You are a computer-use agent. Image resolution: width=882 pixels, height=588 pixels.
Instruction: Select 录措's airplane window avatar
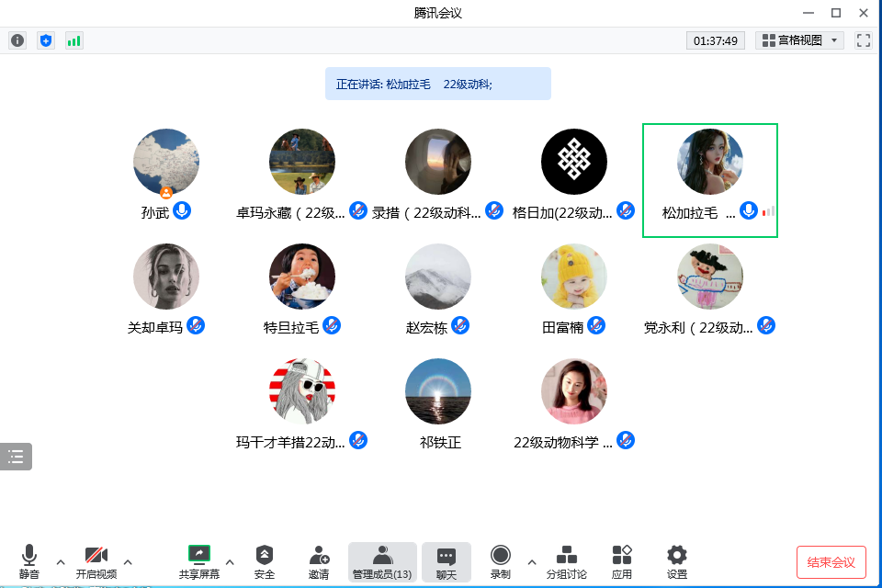pos(438,162)
